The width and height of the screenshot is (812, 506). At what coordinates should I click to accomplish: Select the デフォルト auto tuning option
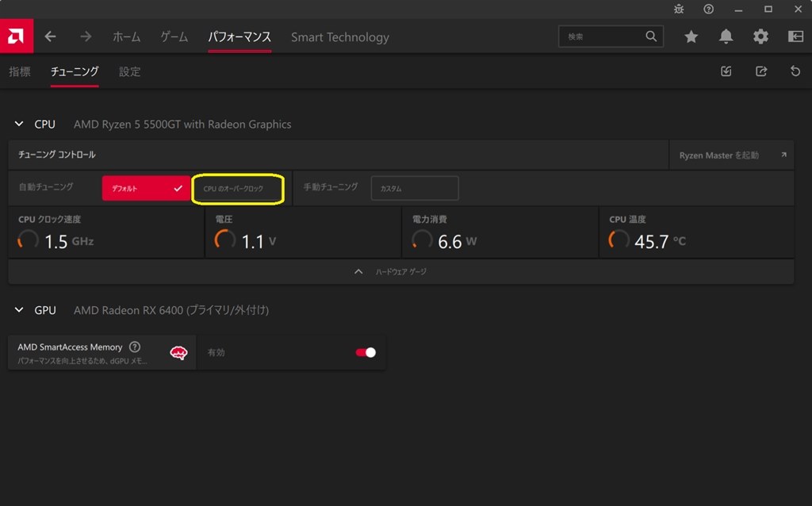tap(146, 188)
